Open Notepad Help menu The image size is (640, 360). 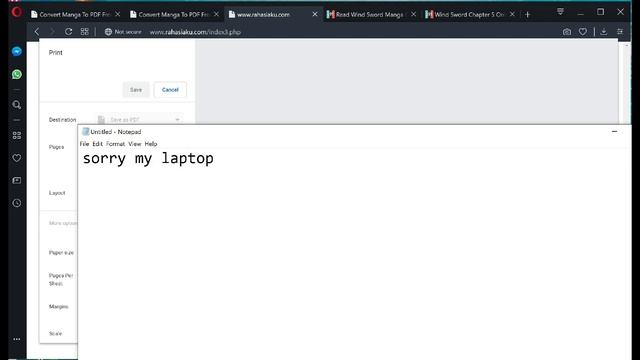coord(151,144)
